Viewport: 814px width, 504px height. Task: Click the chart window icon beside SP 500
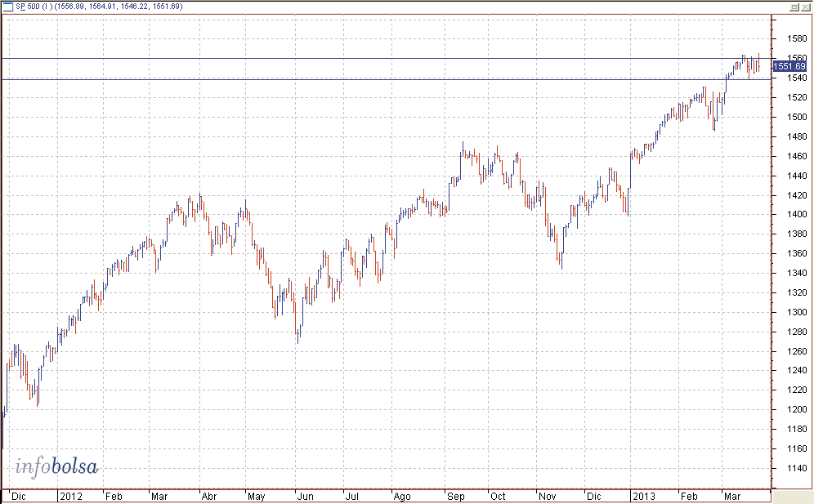(x=8, y=7)
